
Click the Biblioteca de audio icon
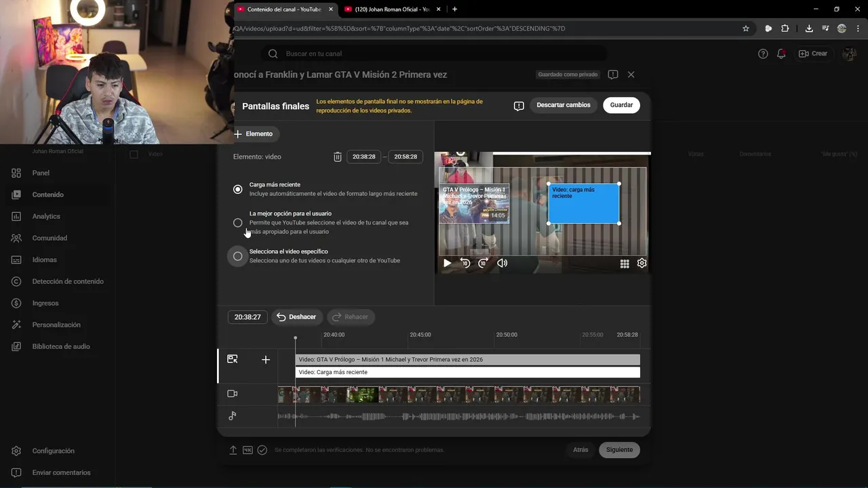(x=16, y=346)
